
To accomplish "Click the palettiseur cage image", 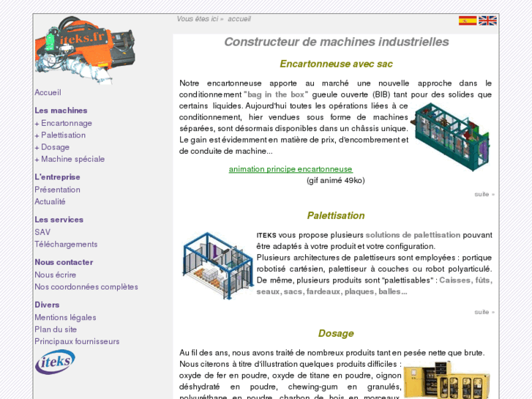I will tap(217, 266).
